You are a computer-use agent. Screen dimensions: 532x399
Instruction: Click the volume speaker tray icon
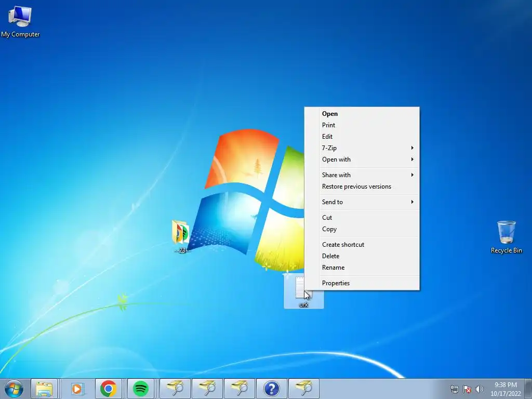pyautogui.click(x=480, y=389)
